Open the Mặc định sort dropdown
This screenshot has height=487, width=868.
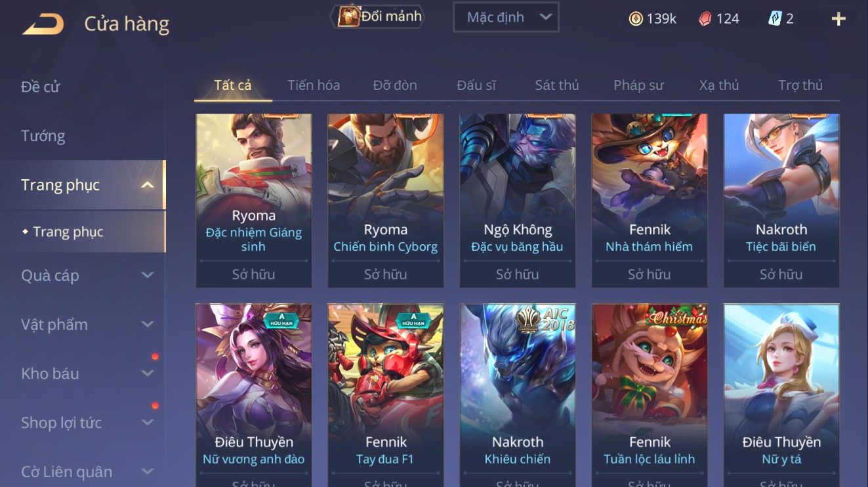pyautogui.click(x=506, y=17)
